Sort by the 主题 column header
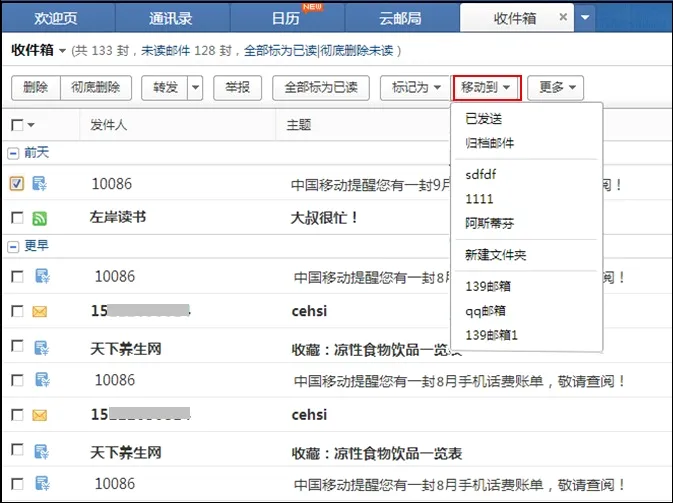The width and height of the screenshot is (673, 503). pos(299,125)
